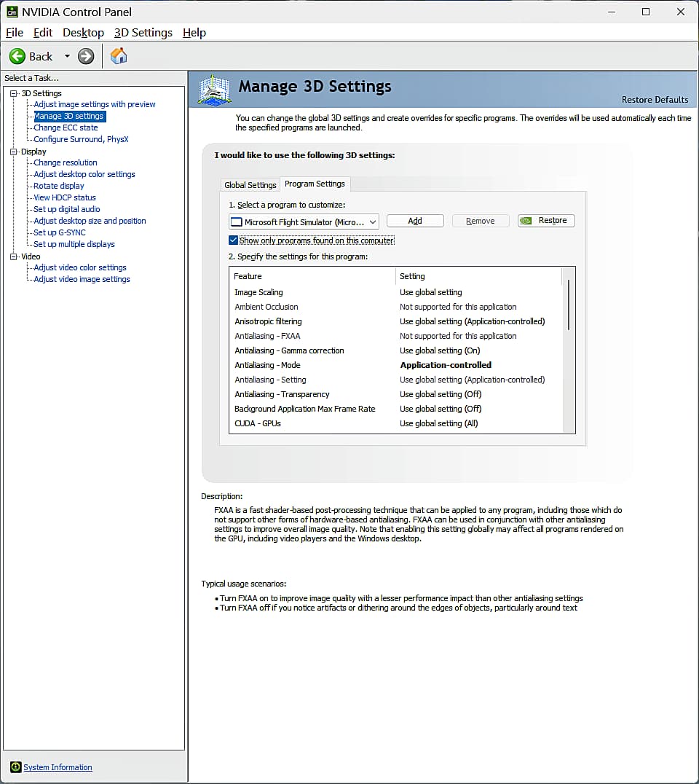The width and height of the screenshot is (699, 784).
Task: Toggle Show only programs found checkbox
Action: coord(234,240)
